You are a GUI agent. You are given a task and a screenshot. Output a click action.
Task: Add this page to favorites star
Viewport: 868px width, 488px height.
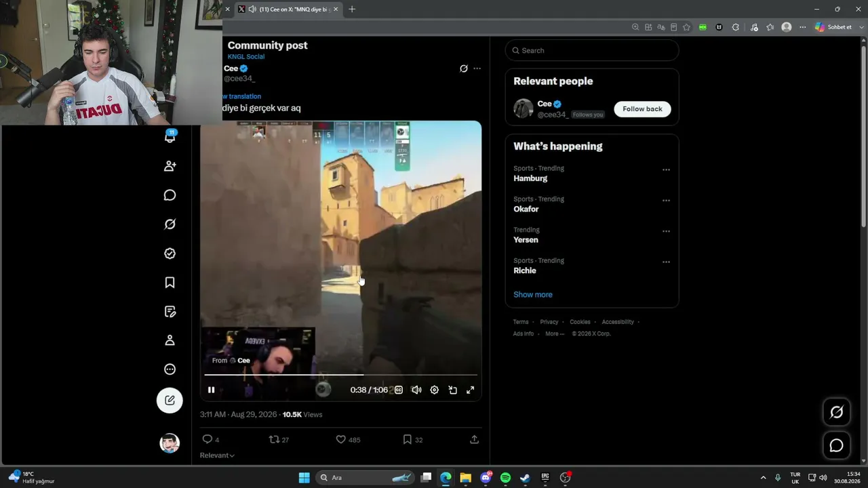[x=687, y=27]
